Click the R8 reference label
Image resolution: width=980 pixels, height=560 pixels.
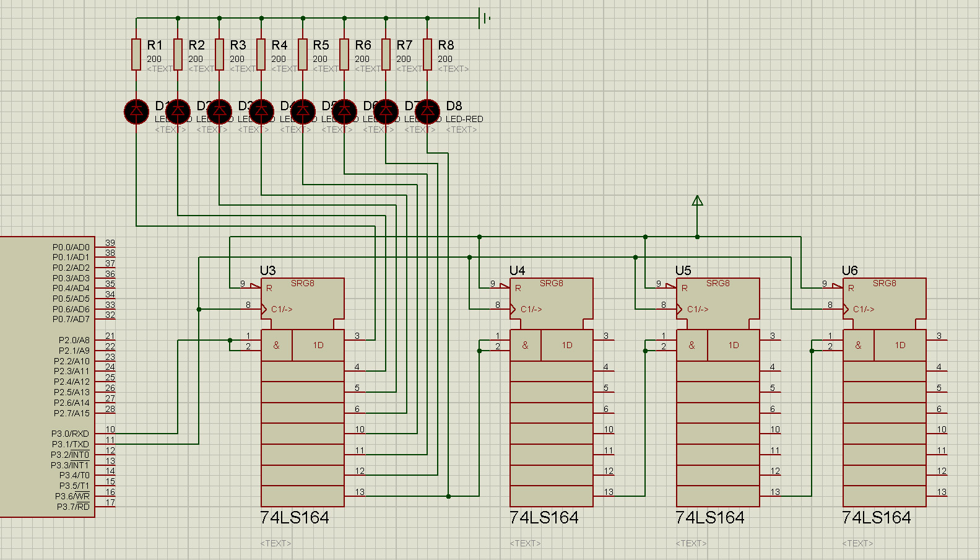pyautogui.click(x=446, y=45)
